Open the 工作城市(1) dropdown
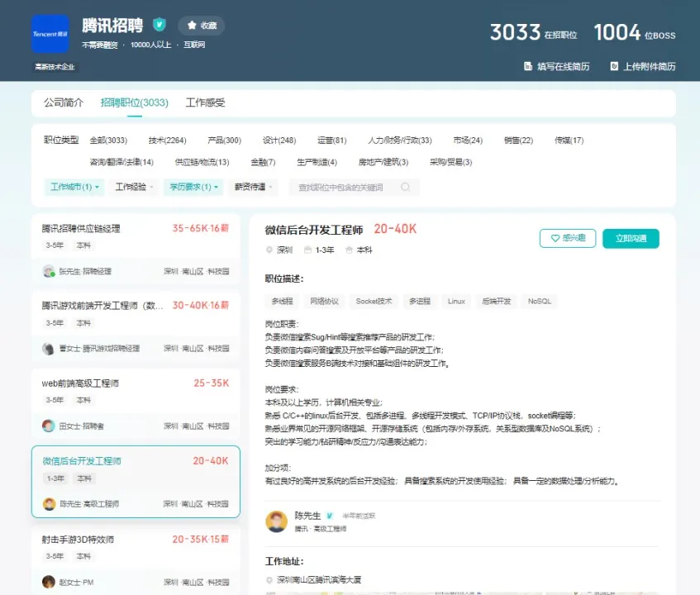The width and height of the screenshot is (700, 595). pyautogui.click(x=74, y=187)
